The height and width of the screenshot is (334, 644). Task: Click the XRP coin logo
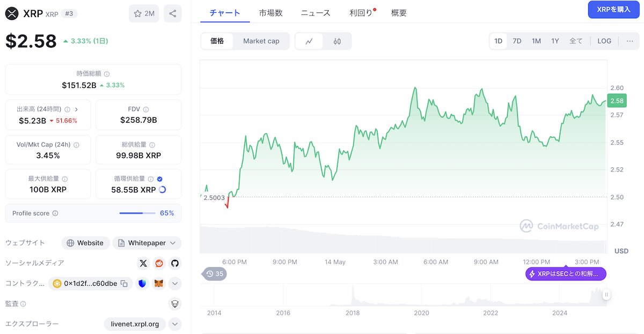[x=12, y=13]
